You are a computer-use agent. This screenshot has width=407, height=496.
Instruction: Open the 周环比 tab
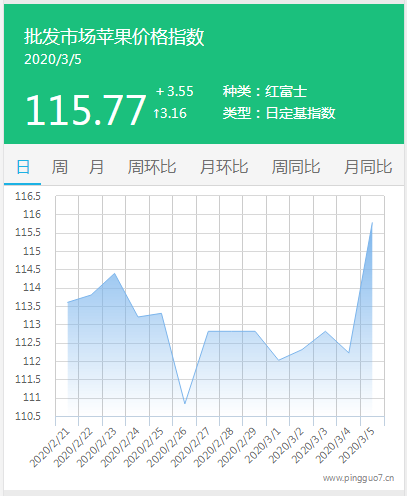[152, 167]
